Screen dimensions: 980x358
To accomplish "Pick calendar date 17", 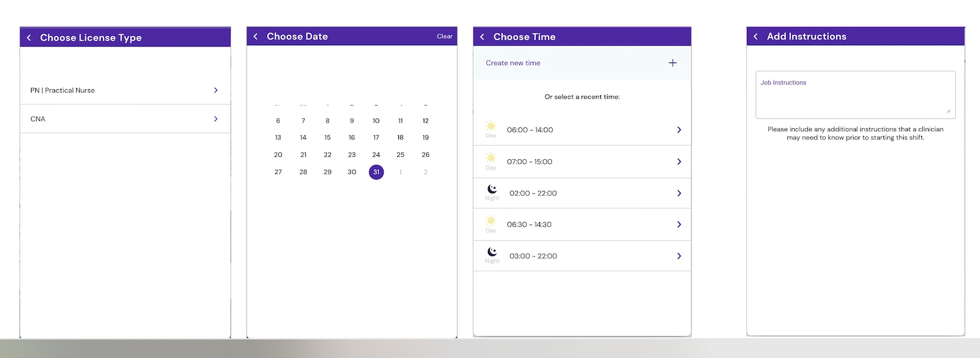I will (376, 138).
